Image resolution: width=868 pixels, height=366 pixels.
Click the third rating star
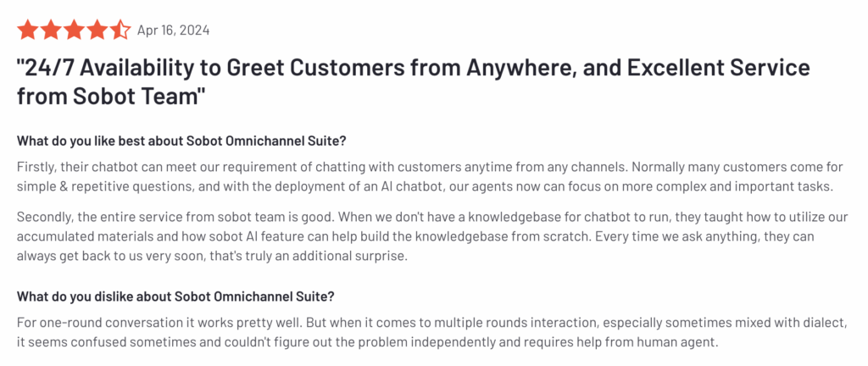point(74,30)
